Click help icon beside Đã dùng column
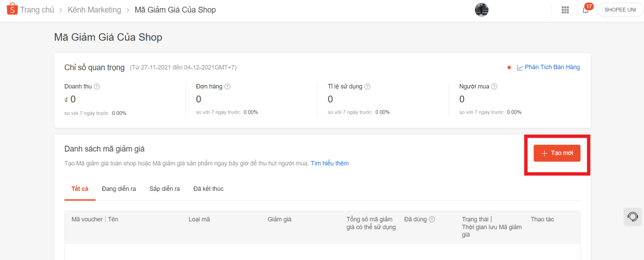The width and height of the screenshot is (644, 260). click(432, 219)
